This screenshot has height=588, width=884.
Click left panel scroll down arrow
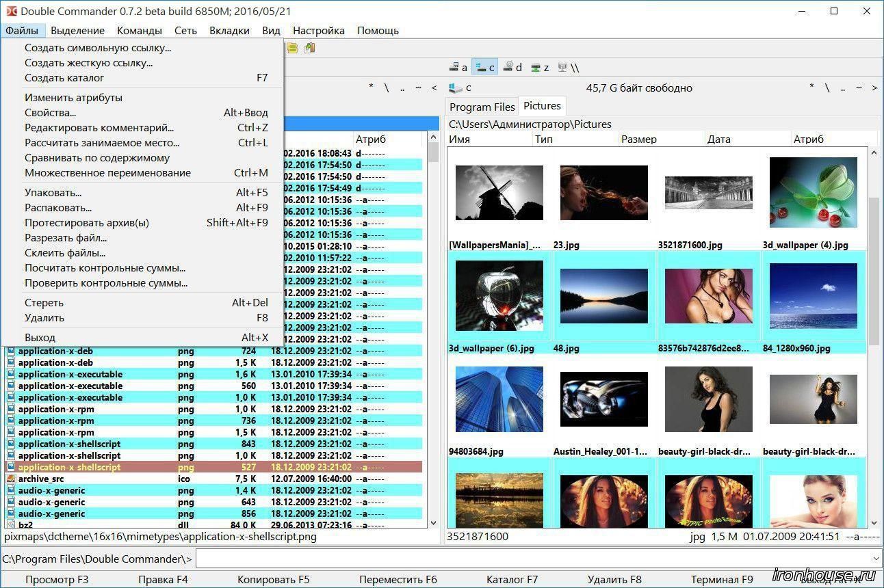point(433,522)
